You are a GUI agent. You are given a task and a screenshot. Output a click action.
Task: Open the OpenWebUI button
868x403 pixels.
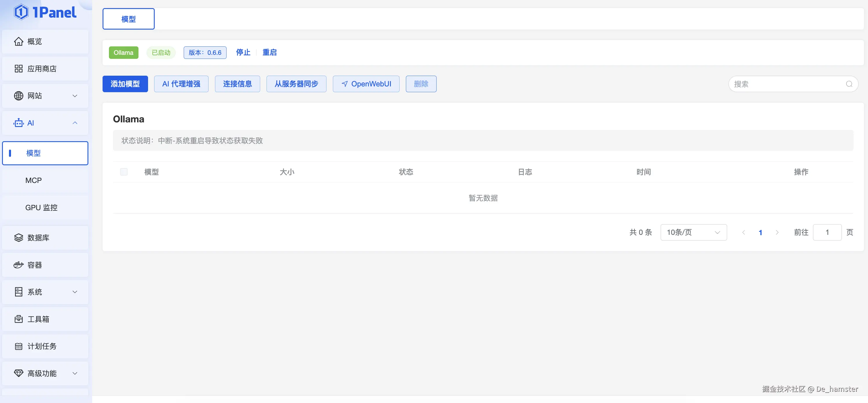pos(366,84)
